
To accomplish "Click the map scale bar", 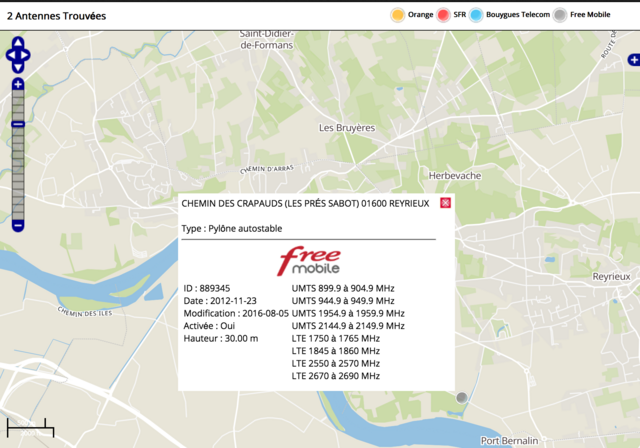I will 30,428.
